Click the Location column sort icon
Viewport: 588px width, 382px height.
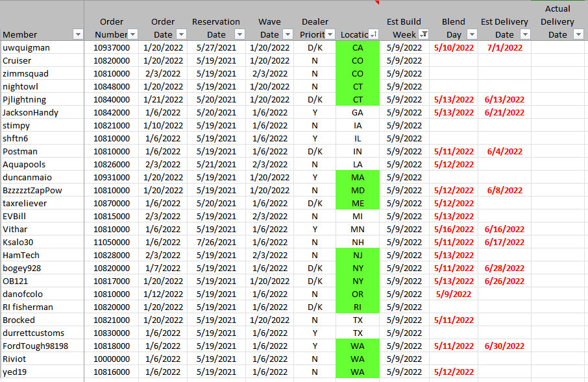coord(373,34)
